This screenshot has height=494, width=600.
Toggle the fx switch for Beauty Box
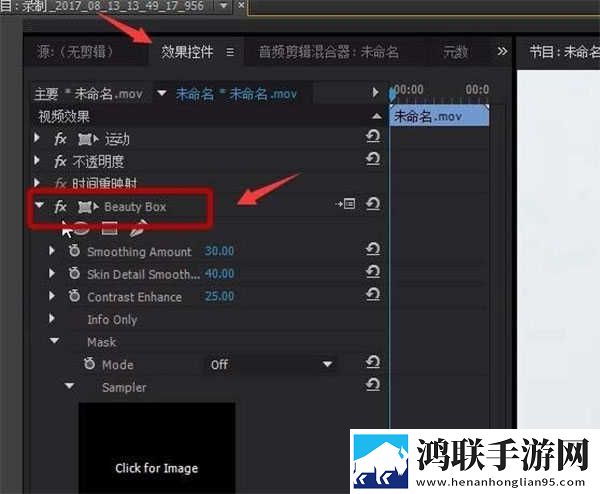(60, 207)
